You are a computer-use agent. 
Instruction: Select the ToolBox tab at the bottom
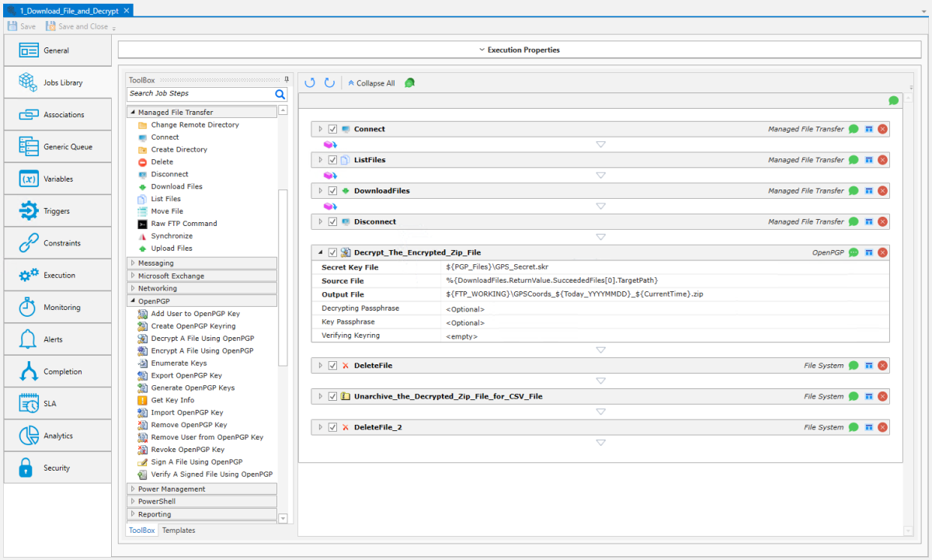141,530
